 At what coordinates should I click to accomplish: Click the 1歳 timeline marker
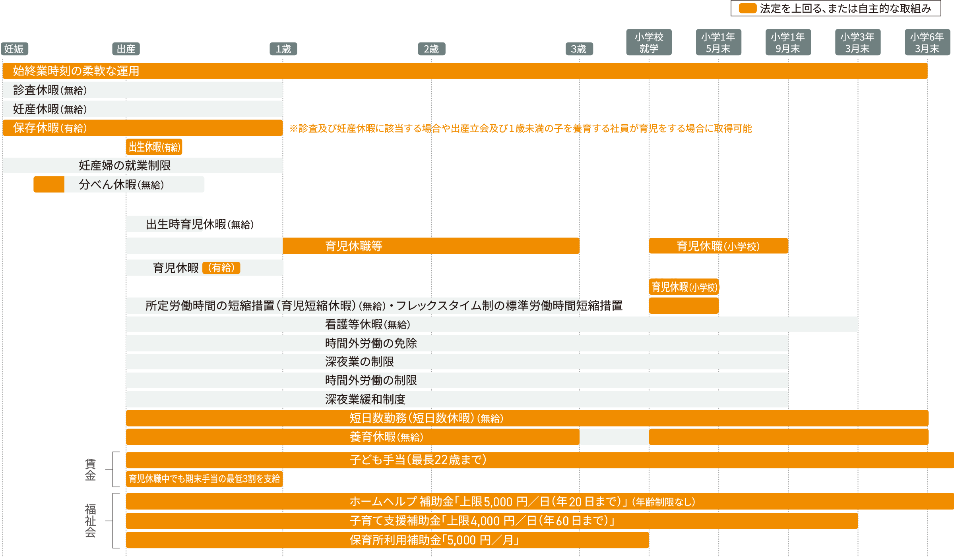tap(284, 50)
